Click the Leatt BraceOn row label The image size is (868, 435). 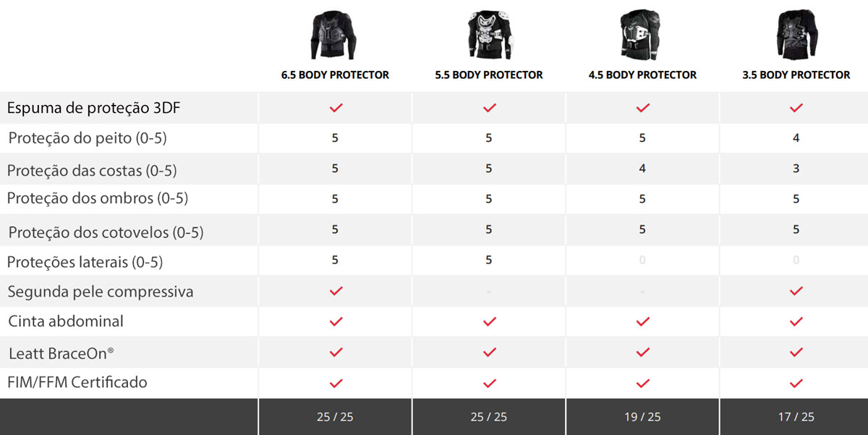(x=61, y=353)
